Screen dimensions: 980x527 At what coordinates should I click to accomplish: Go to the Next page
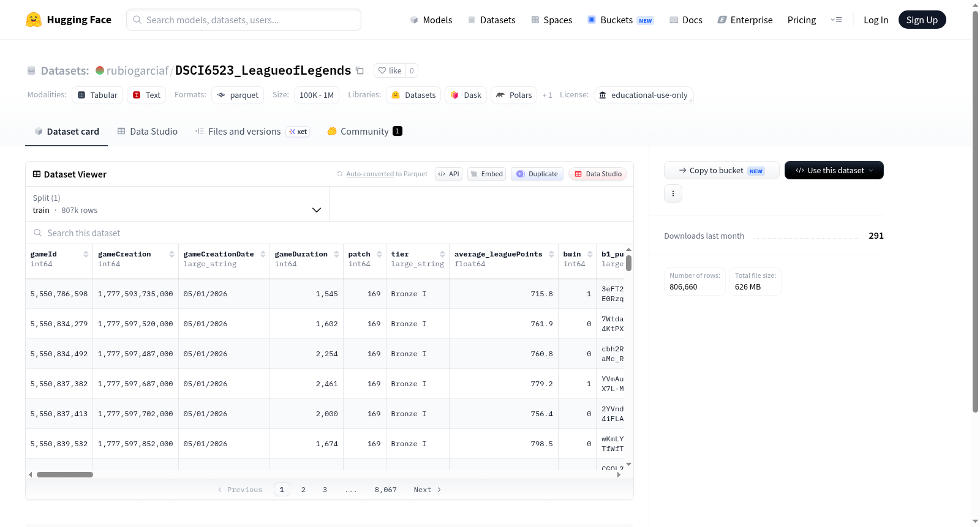427,490
